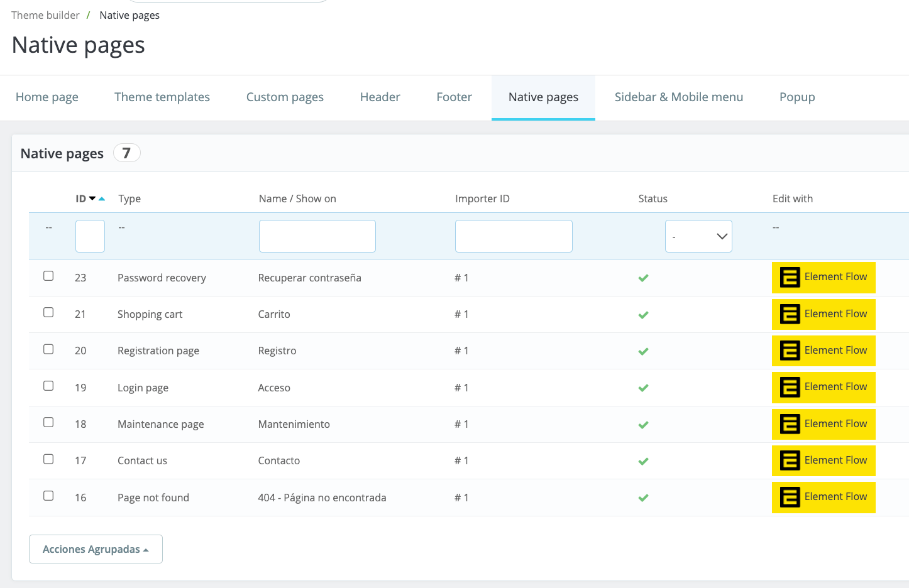Expand the Acciones Agrupadas bulk actions menu
909x588 pixels.
point(96,549)
